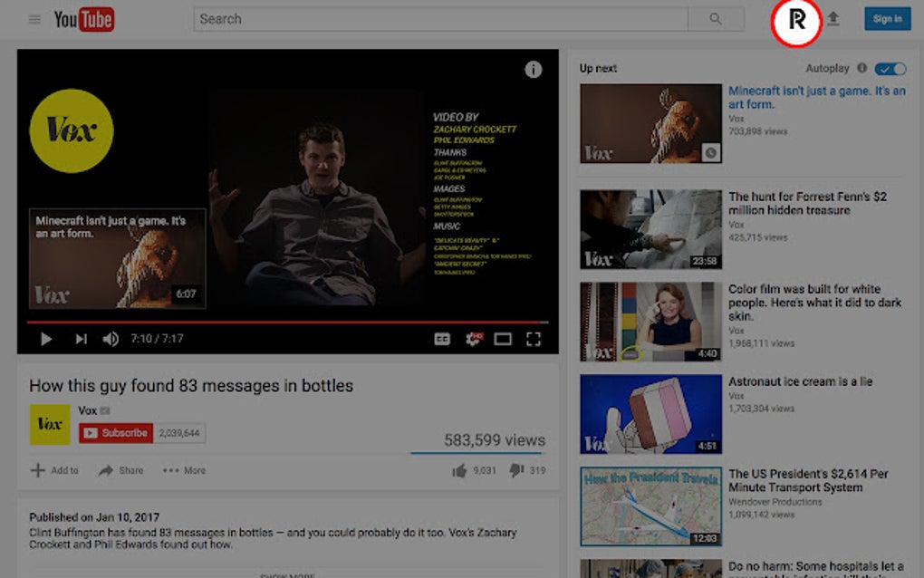
Task: Mute the video volume icon
Action: 111,339
